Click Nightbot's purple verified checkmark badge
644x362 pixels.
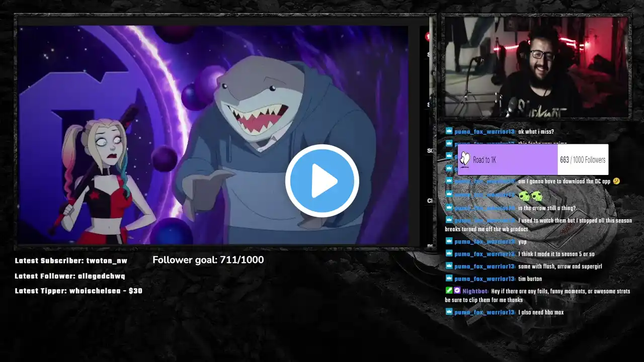pos(457,290)
